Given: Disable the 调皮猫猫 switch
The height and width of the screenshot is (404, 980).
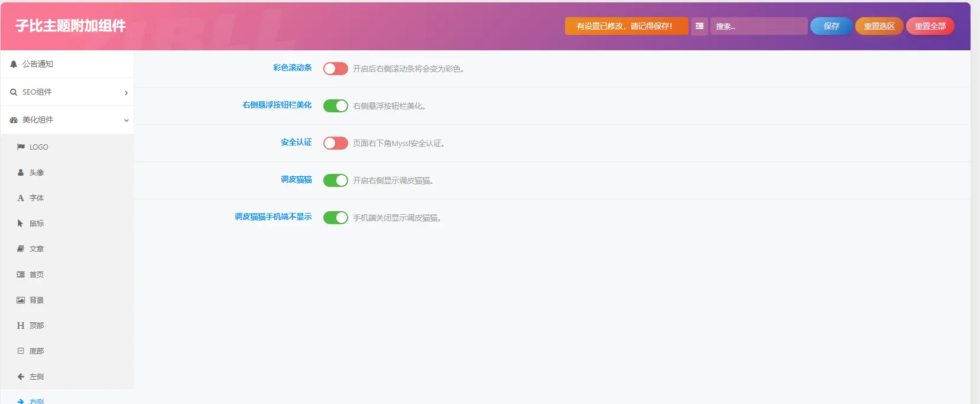Looking at the screenshot, I should 336,180.
